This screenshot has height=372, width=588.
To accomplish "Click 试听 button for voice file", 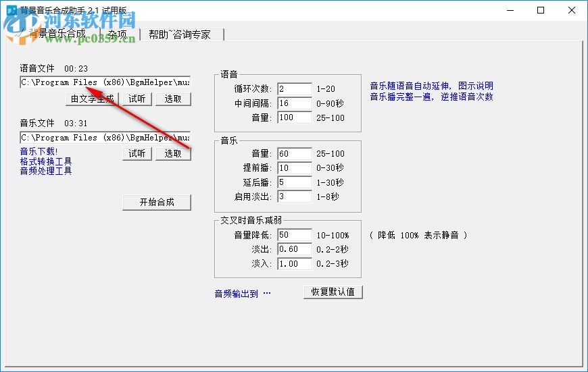I will coord(137,99).
